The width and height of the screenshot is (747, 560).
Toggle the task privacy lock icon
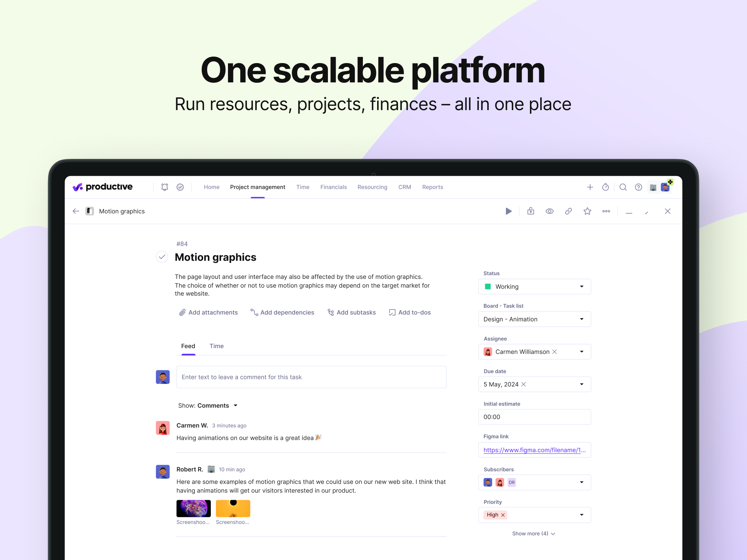coord(531,211)
